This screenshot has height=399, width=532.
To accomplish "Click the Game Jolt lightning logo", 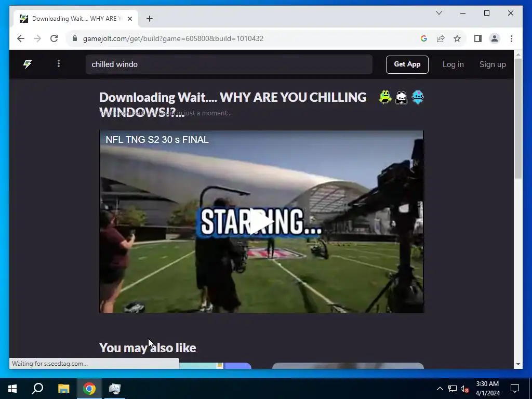I will pyautogui.click(x=28, y=64).
